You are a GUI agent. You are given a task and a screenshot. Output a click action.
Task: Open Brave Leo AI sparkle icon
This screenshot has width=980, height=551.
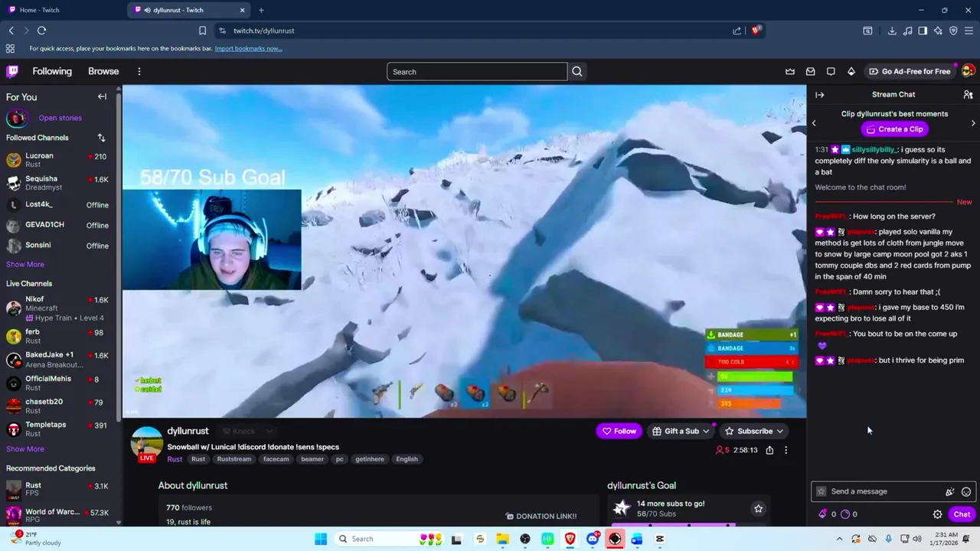(x=938, y=31)
